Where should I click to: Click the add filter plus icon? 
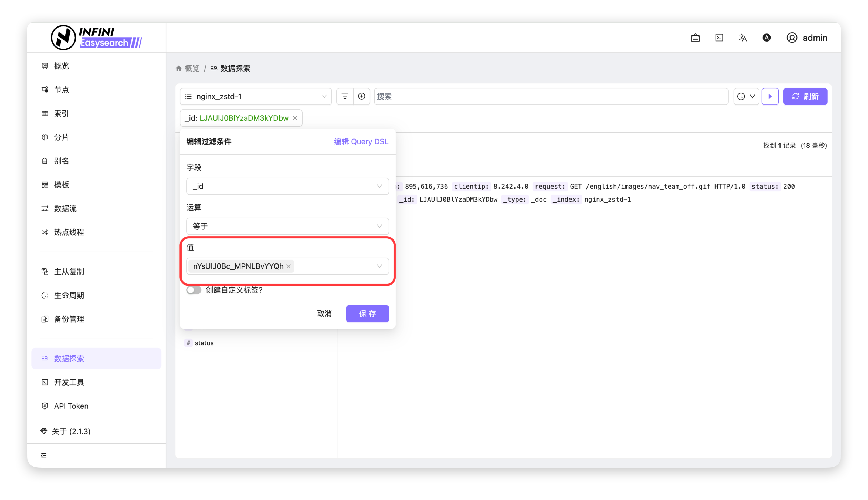pos(361,96)
